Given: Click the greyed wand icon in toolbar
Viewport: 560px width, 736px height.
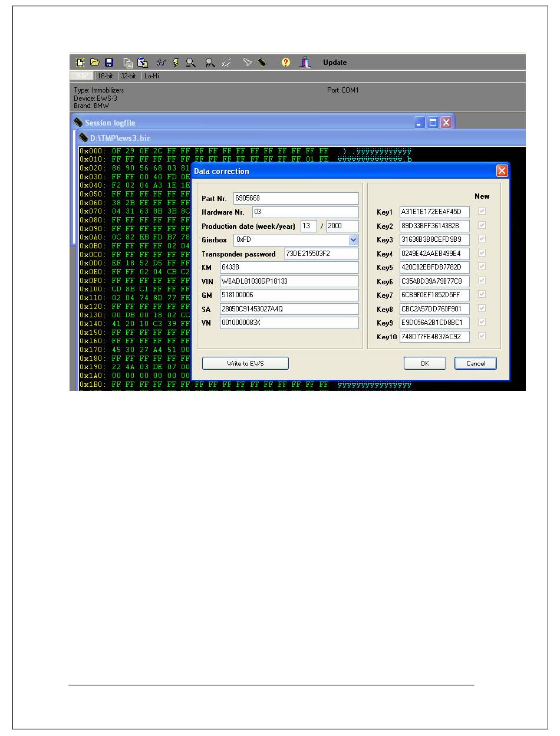Looking at the screenshot, I should pos(226,63).
